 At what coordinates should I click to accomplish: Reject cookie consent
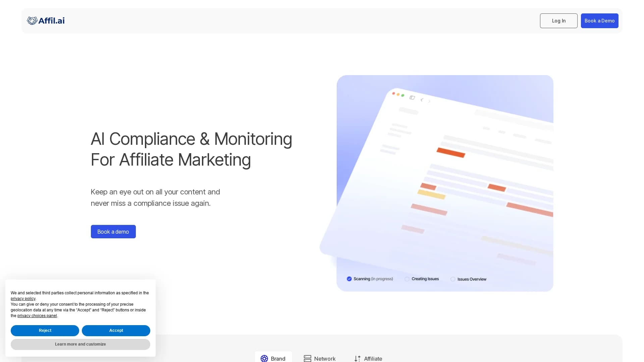(45, 330)
